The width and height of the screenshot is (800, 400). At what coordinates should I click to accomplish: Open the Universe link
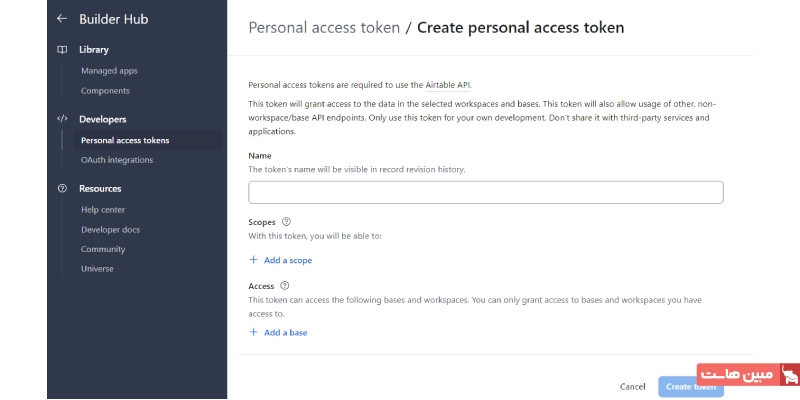pos(97,268)
